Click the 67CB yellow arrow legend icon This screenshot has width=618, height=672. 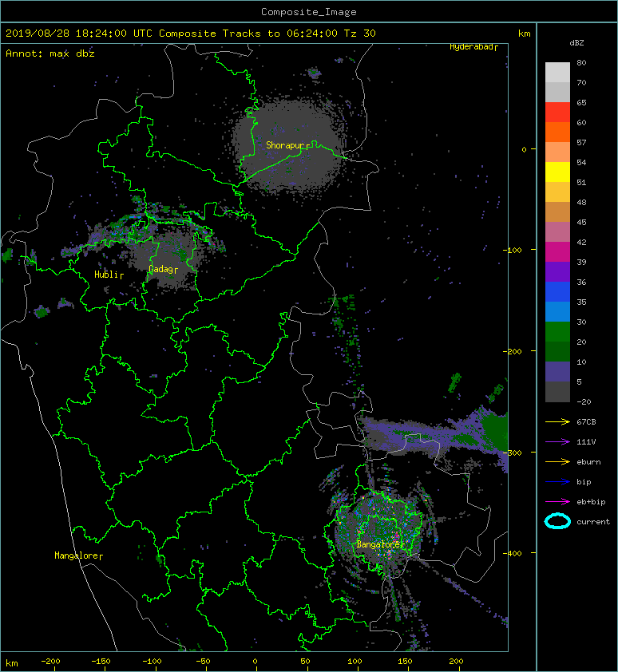click(x=557, y=421)
